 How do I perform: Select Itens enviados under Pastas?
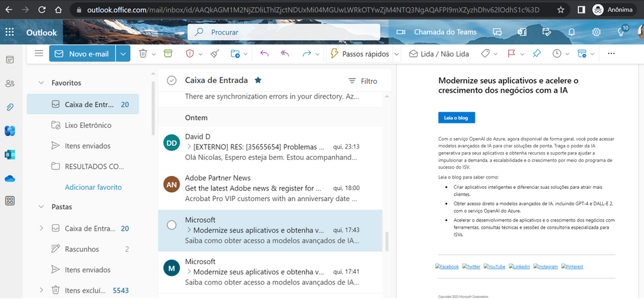[83, 270]
